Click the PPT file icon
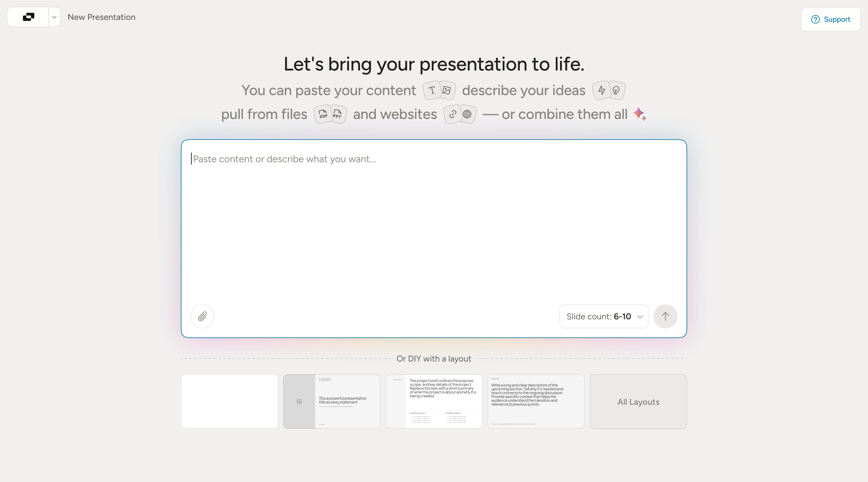 click(x=338, y=114)
